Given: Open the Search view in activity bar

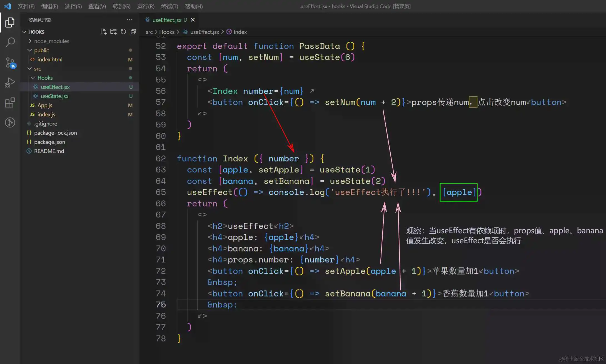Looking at the screenshot, I should coord(10,42).
